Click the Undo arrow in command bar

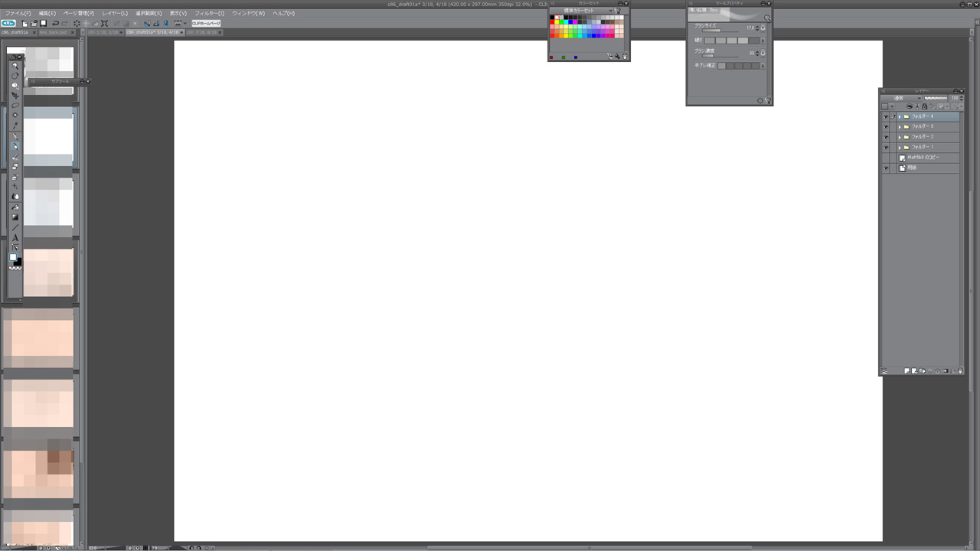tap(55, 24)
